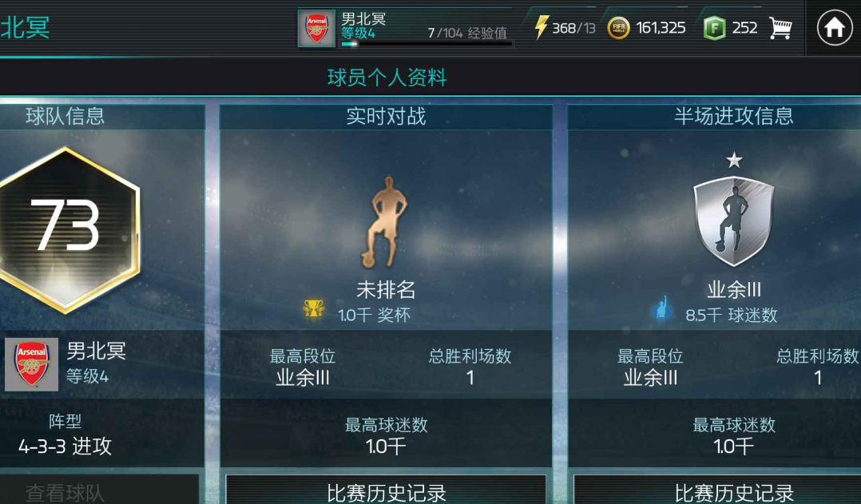
Task: Tap the 4-3-3 进攻 formation text
Action: 65,446
